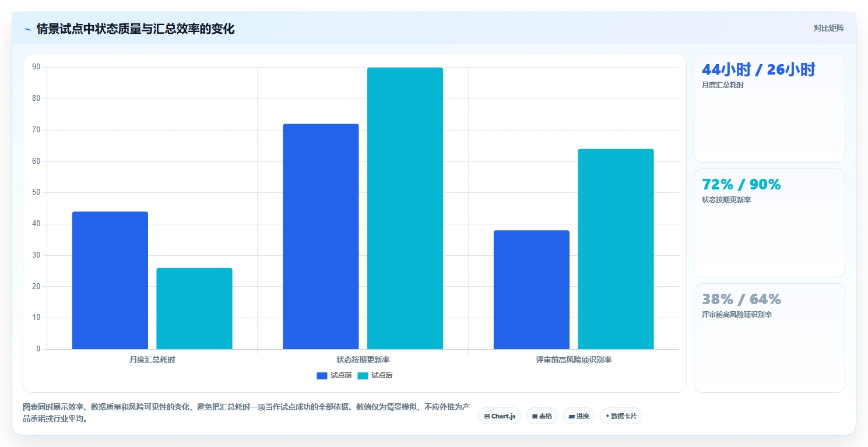Toggle the 试点后 legend label
The height and width of the screenshot is (447, 868).
pos(382,375)
